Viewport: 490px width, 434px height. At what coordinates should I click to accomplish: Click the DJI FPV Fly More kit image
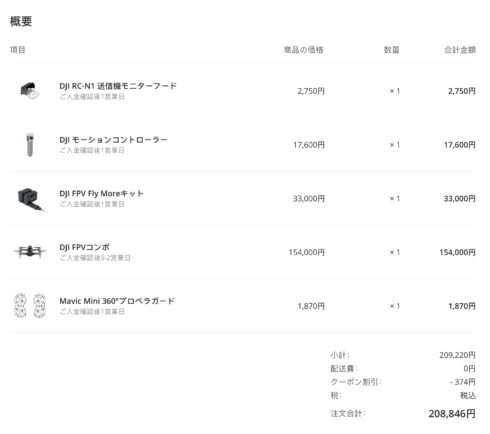pyautogui.click(x=31, y=199)
